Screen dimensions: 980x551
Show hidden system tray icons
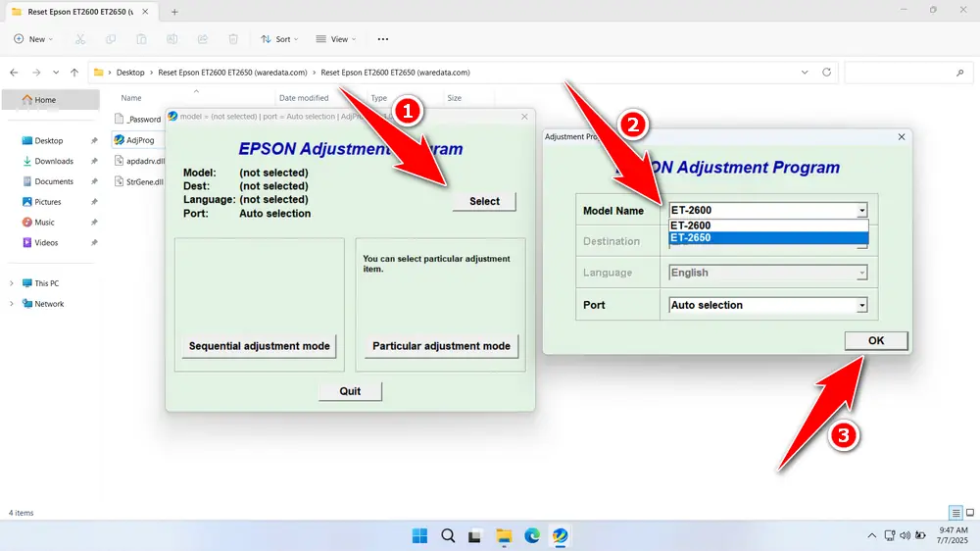pyautogui.click(x=871, y=536)
